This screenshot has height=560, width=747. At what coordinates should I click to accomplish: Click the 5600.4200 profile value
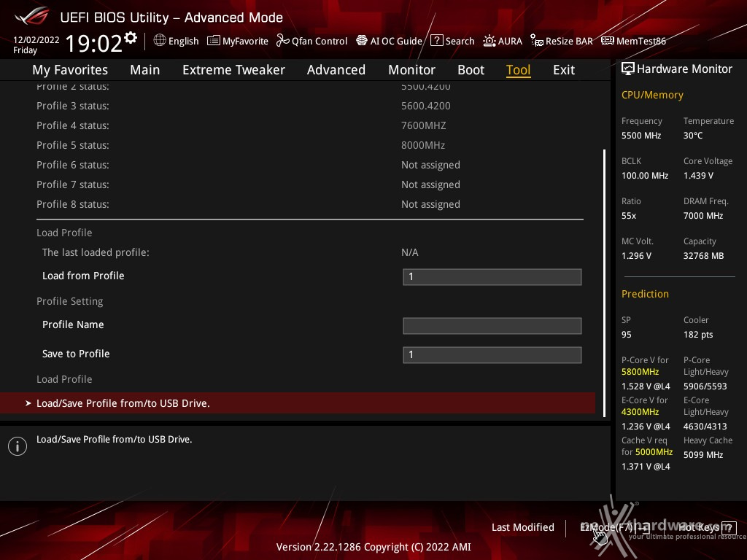[x=425, y=106]
